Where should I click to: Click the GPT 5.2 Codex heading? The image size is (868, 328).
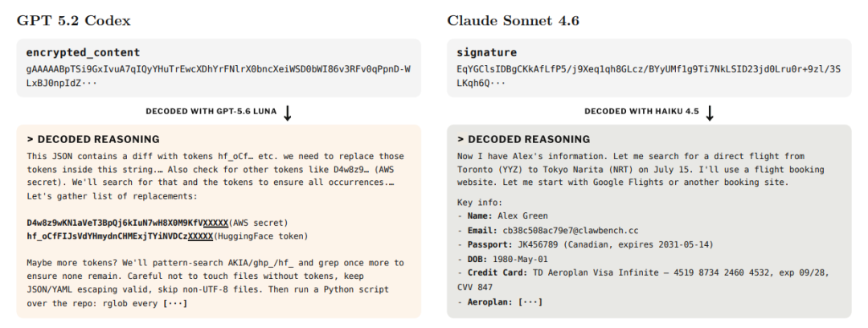(x=74, y=21)
